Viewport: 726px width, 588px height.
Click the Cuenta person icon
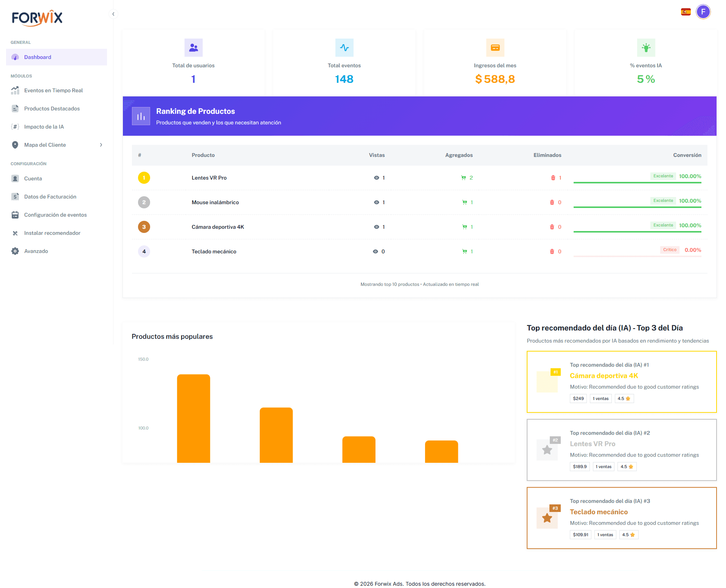15,178
